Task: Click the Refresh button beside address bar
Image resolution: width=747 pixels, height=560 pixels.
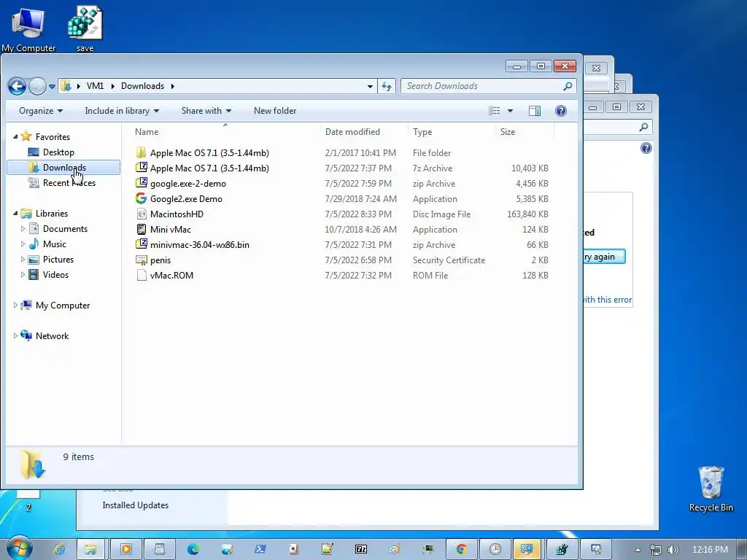Action: (x=387, y=86)
